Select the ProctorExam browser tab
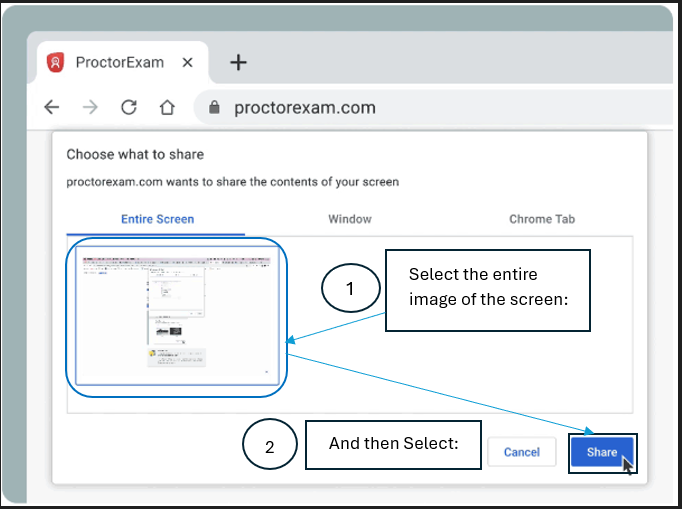This screenshot has width=682, height=509. click(x=122, y=63)
